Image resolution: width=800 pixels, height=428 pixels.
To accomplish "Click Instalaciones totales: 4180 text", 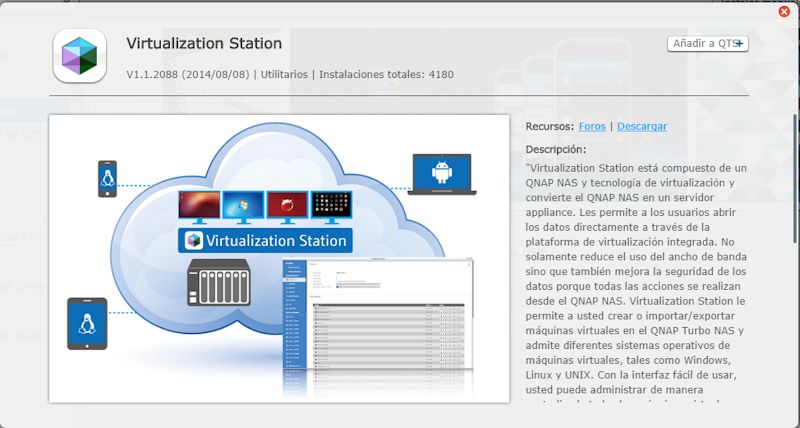I will click(x=386, y=74).
